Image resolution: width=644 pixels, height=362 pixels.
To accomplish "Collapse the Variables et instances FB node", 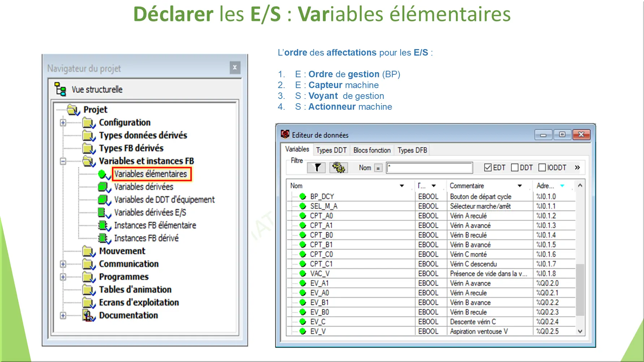I will point(63,161).
